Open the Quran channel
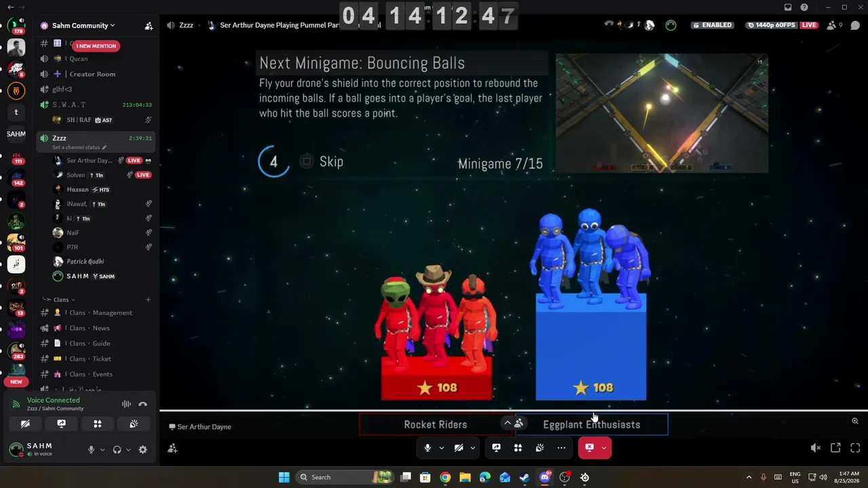The width and height of the screenshot is (868, 488). point(96,59)
